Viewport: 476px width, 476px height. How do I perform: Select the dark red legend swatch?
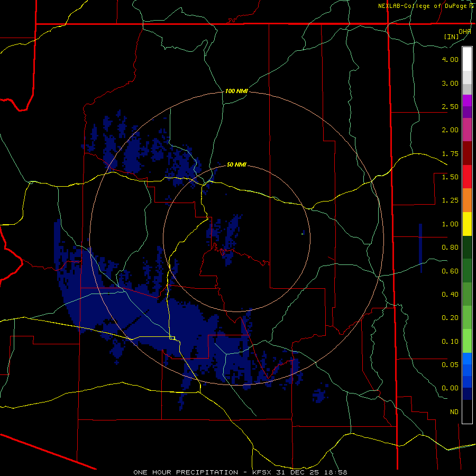pyautogui.click(x=467, y=153)
